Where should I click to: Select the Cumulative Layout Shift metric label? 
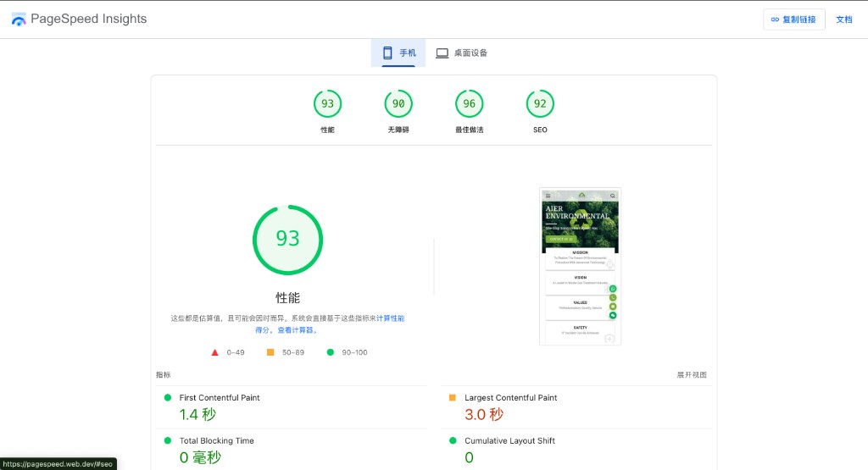pos(509,440)
